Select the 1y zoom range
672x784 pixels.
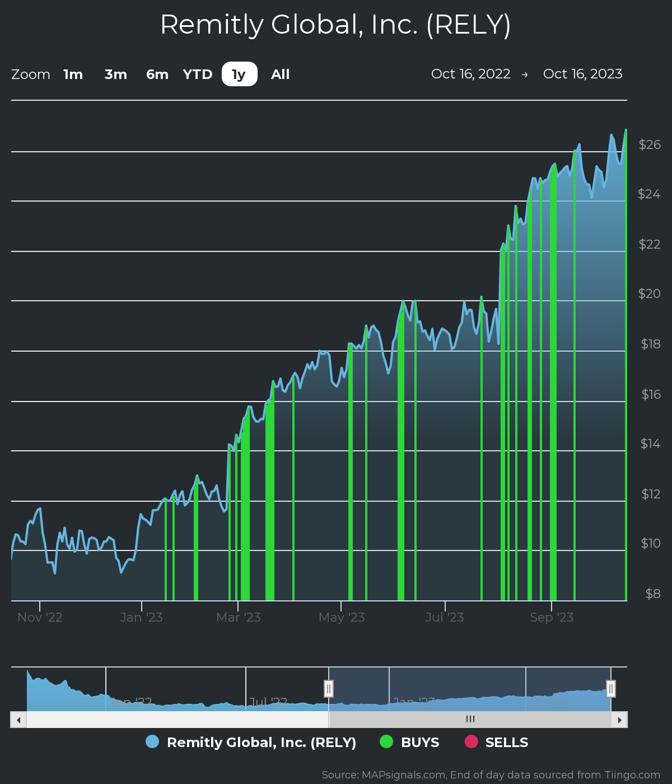pos(239,74)
